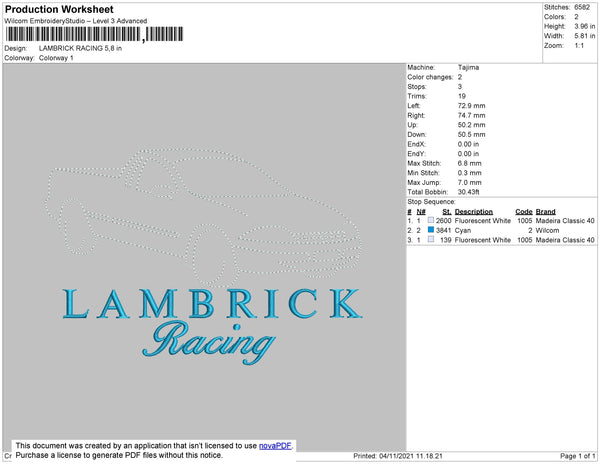Select the Max Jump value 7.0 mm
This screenshot has height=464, width=600.
[x=470, y=182]
